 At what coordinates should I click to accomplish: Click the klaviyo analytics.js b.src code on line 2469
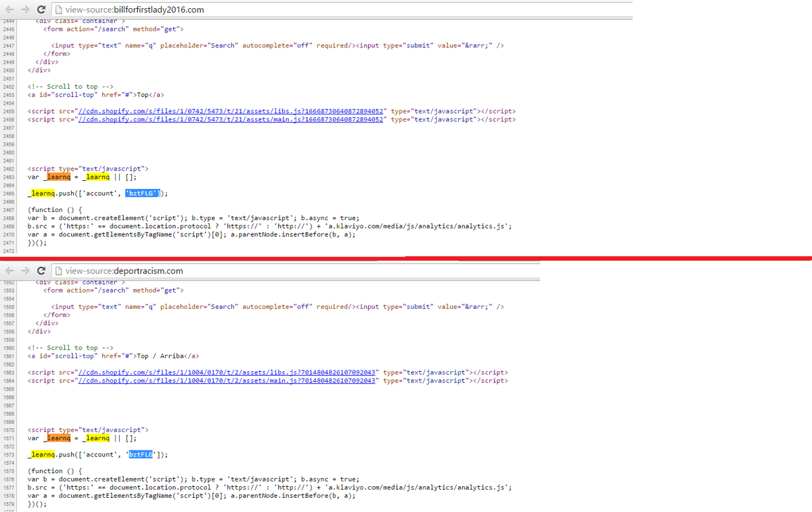(269, 226)
